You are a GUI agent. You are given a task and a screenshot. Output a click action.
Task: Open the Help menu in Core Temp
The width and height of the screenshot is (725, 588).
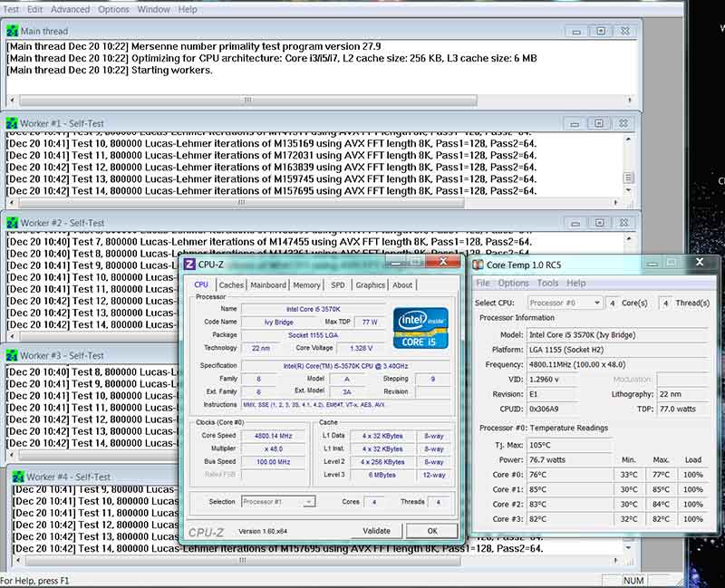pyautogui.click(x=575, y=283)
